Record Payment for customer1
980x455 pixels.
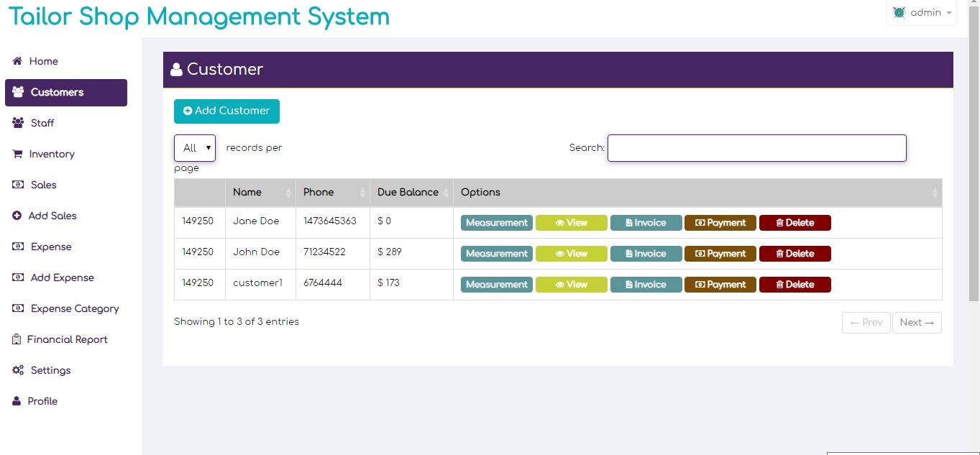point(720,285)
